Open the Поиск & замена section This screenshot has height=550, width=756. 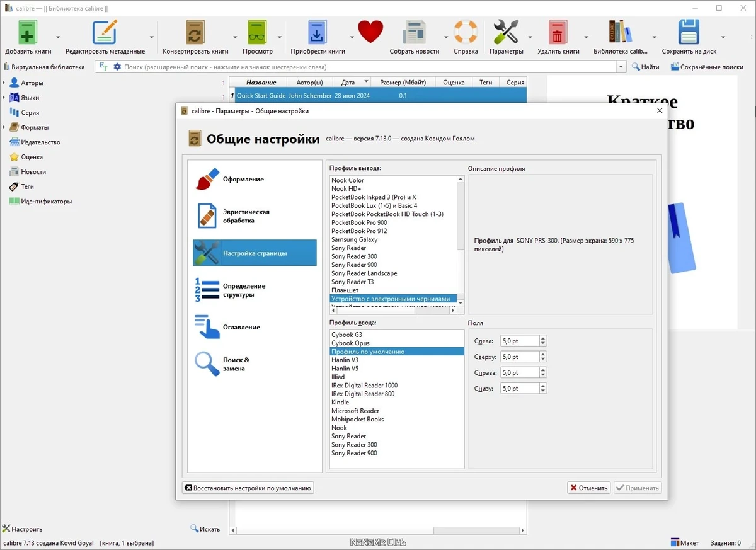(255, 364)
